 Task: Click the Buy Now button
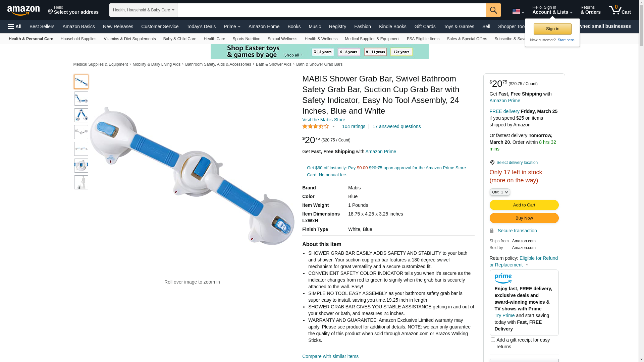click(524, 218)
